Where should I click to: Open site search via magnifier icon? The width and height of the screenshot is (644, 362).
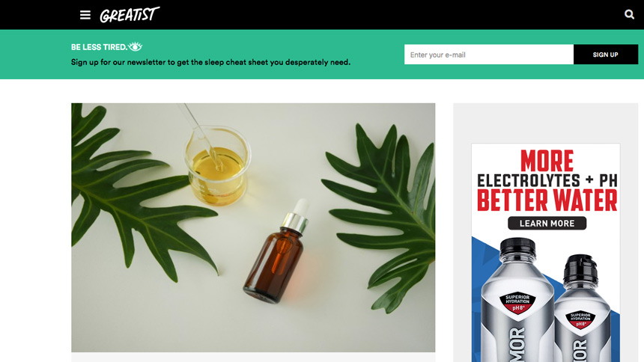click(629, 14)
